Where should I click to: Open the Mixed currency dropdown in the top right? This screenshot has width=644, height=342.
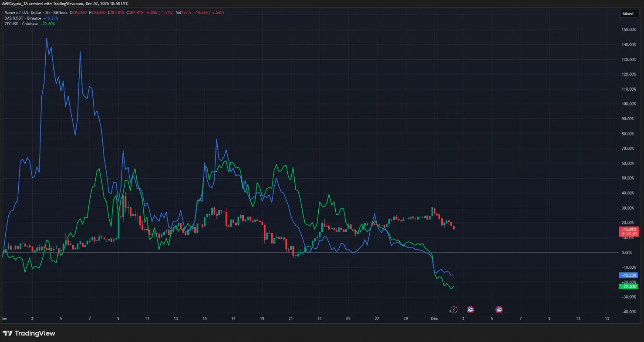pyautogui.click(x=629, y=13)
